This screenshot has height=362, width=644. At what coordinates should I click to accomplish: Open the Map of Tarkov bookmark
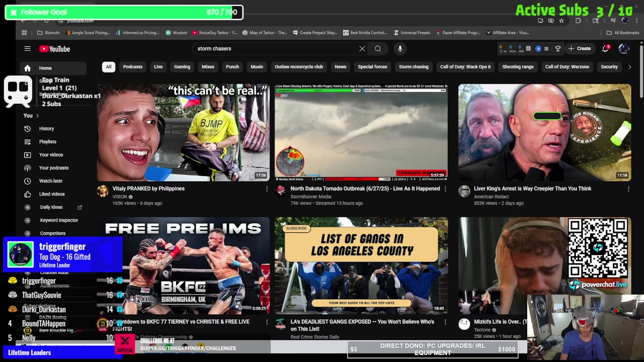tap(265, 33)
